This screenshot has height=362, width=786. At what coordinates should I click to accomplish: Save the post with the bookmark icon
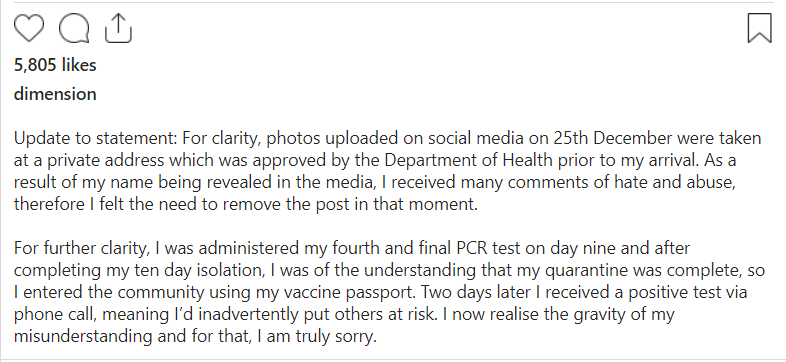click(x=759, y=28)
